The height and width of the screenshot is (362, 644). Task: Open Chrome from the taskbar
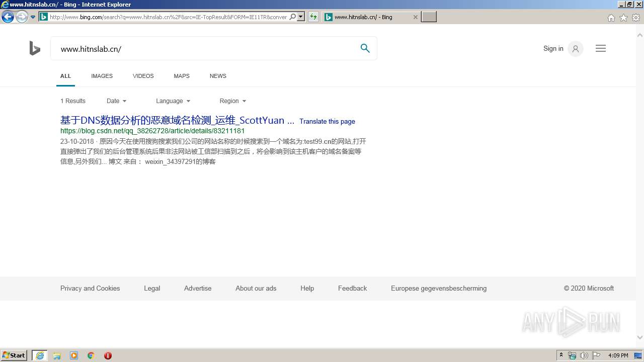pos(91,355)
